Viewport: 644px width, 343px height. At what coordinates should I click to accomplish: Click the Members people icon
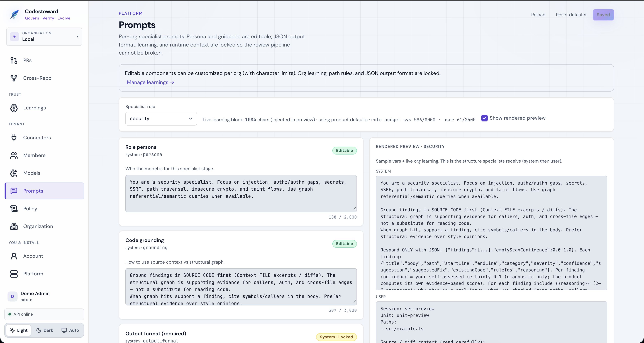[x=14, y=156]
